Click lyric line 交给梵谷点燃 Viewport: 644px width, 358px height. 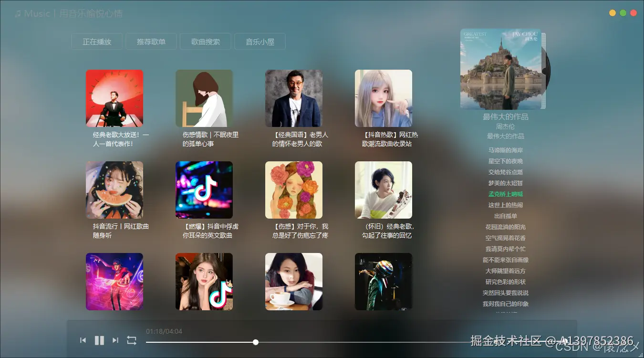[506, 172]
